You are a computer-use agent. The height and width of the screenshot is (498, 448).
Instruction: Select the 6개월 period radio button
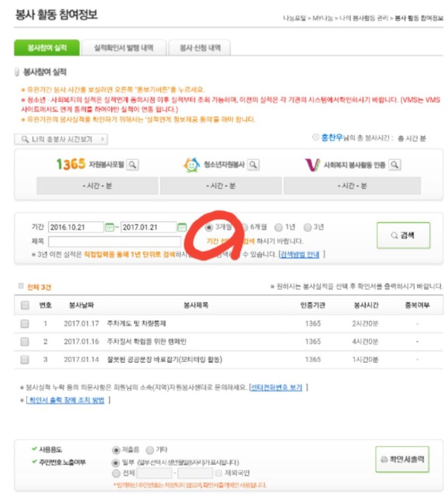pos(244,227)
